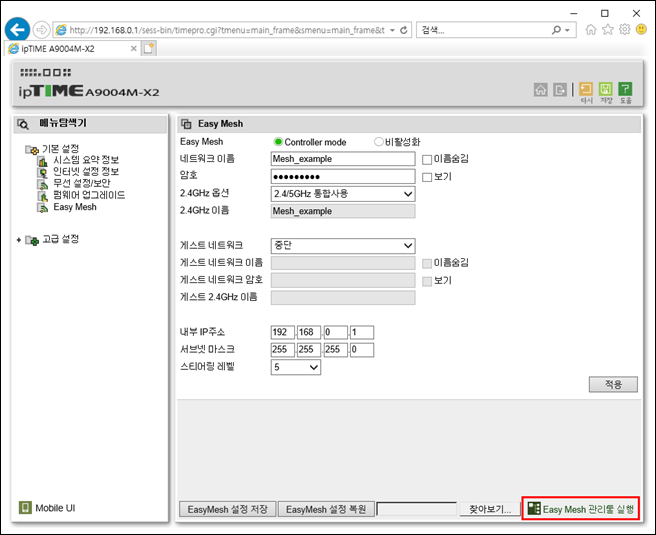Open browser tools gear icon

pos(624,30)
